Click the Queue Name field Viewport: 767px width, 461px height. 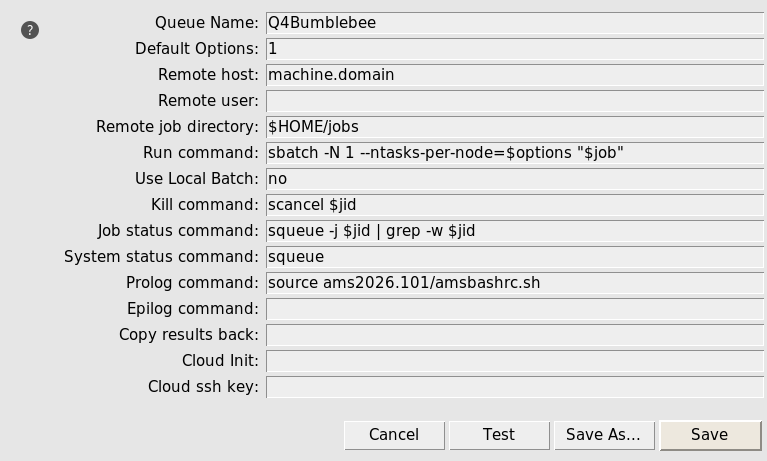click(514, 23)
